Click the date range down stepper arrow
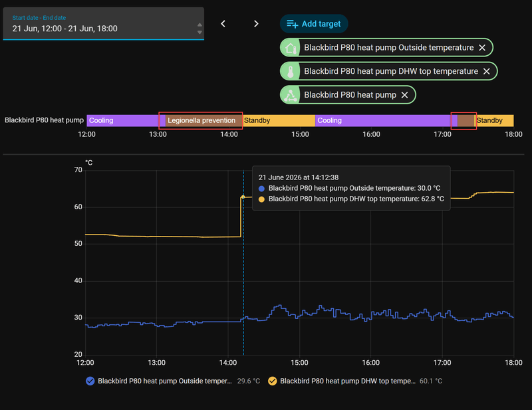Screen dimensions: 532x410 [x=199, y=32]
